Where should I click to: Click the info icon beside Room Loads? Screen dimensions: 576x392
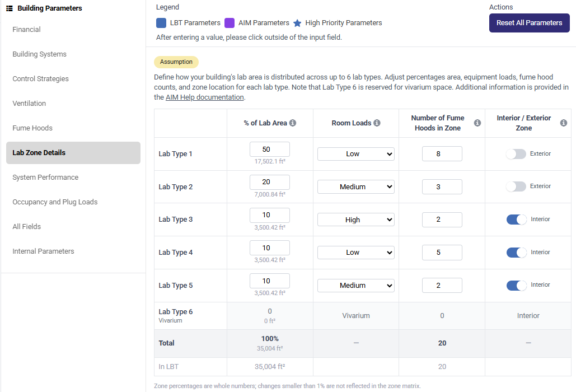(377, 123)
